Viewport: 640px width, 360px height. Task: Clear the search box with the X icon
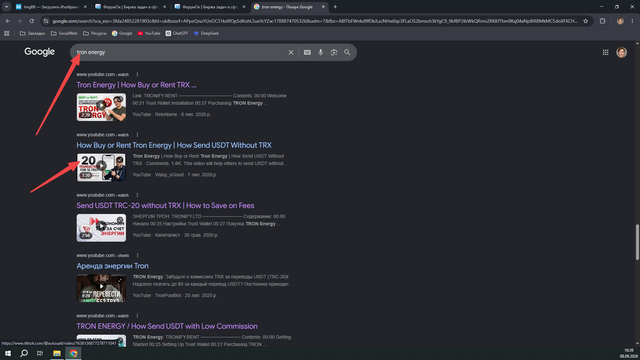click(x=291, y=52)
